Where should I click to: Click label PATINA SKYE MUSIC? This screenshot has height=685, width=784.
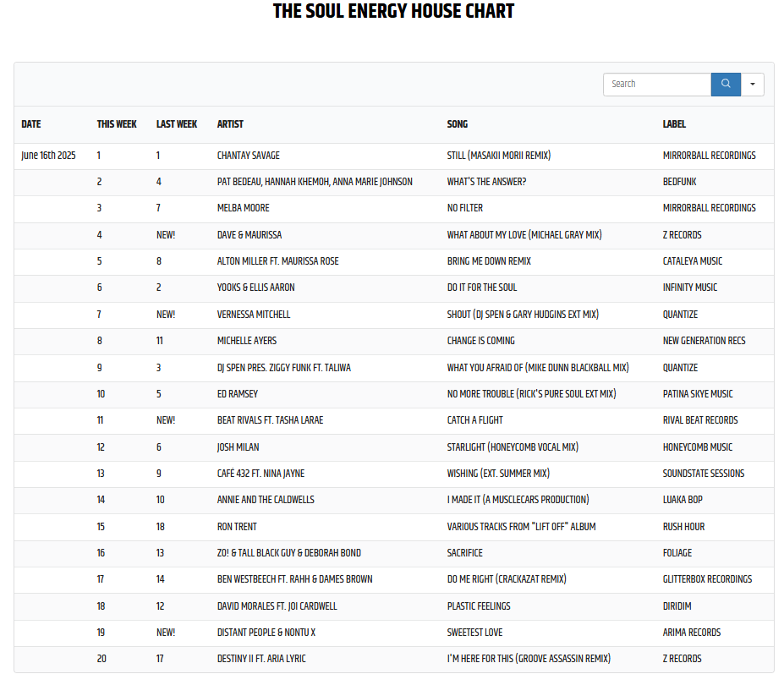[698, 394]
